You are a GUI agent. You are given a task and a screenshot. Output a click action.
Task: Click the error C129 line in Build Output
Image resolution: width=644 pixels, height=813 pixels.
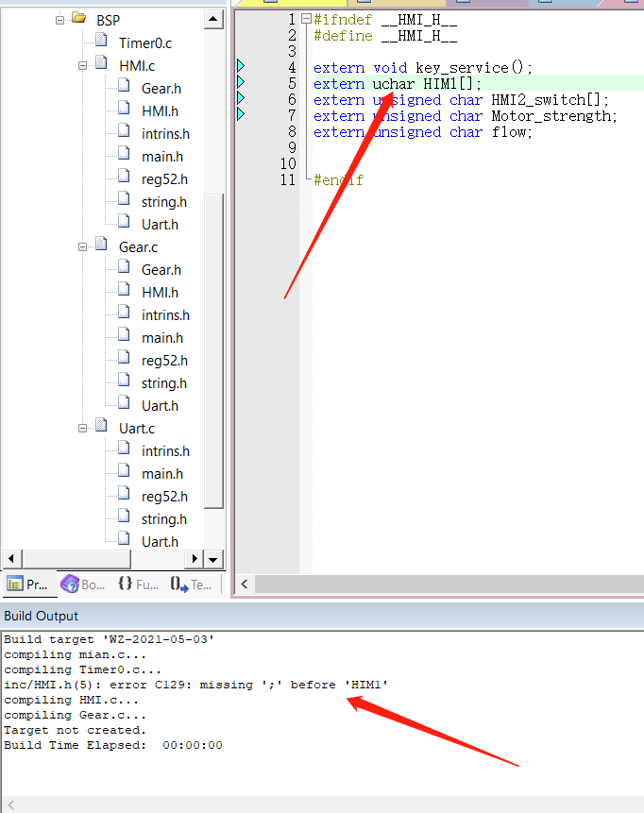pos(196,685)
